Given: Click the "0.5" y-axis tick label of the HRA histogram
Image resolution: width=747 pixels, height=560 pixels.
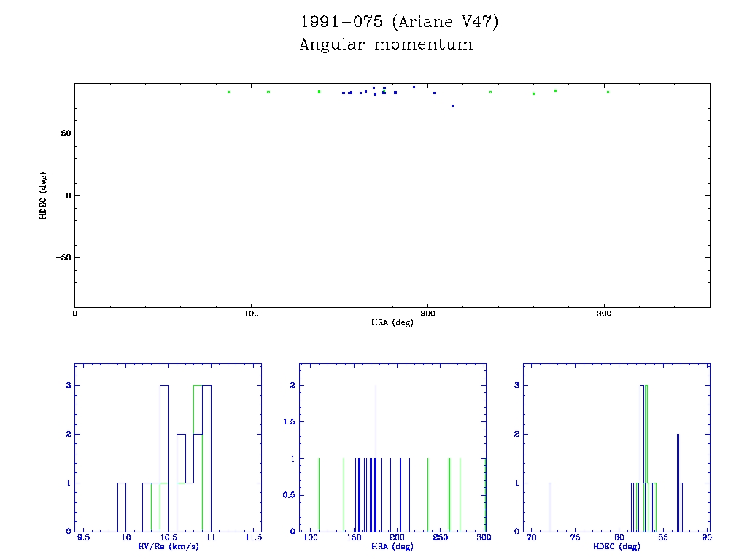Looking at the screenshot, I should pyautogui.click(x=289, y=495).
